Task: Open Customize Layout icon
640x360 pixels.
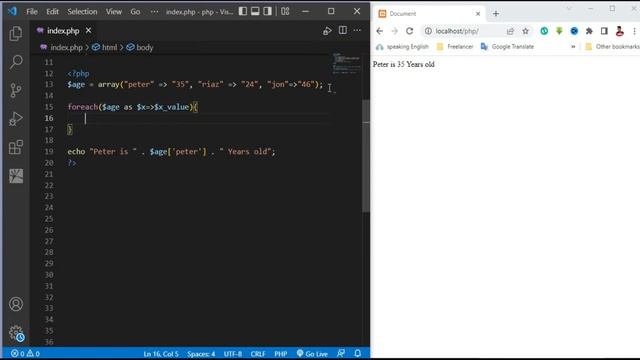Action: (x=285, y=11)
